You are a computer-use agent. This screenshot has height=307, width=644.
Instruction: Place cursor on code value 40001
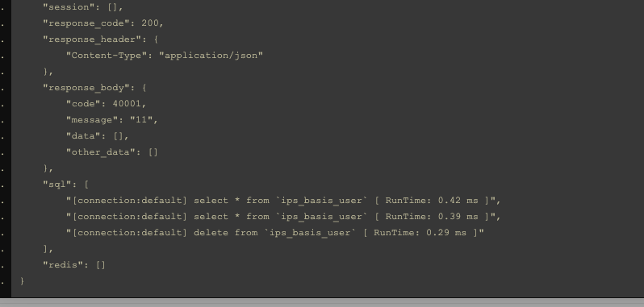click(127, 104)
